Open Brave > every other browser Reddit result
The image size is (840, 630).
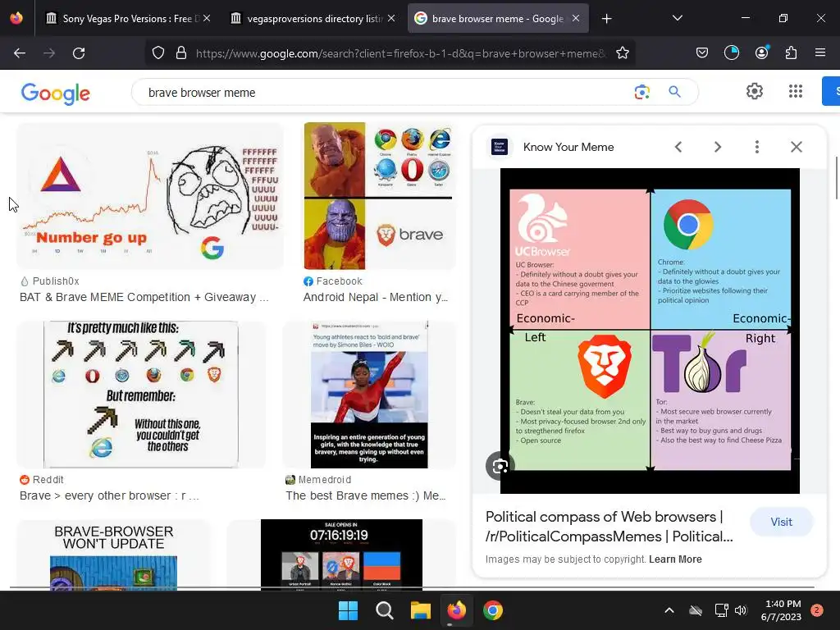pos(109,495)
